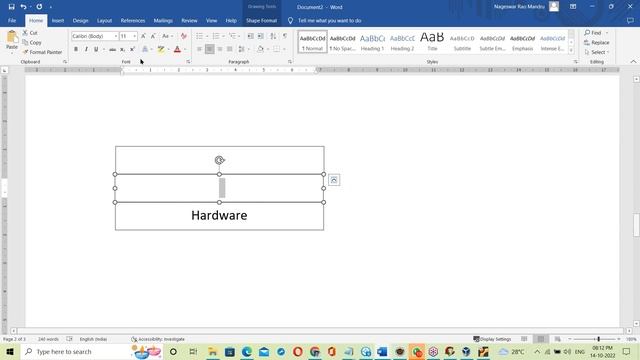The image size is (640, 360).
Task: Save the document from Quick Access
Action: click(x=11, y=7)
